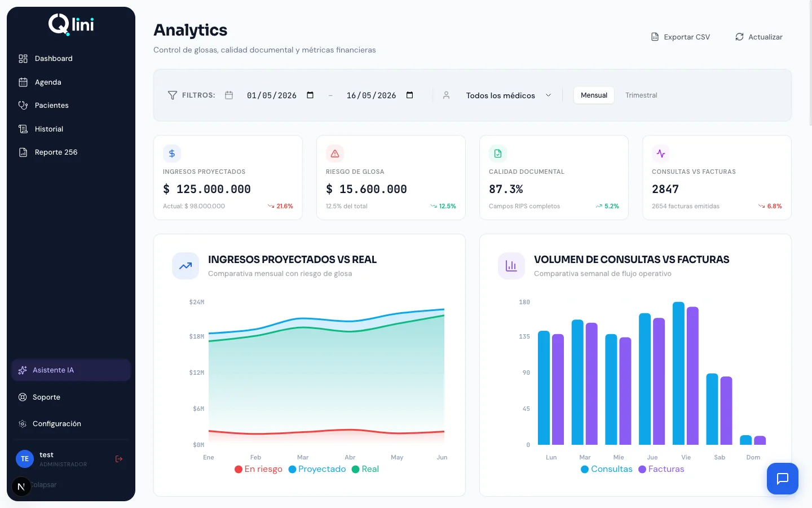
Task: Click the 87.3% document quality value
Action: point(506,189)
